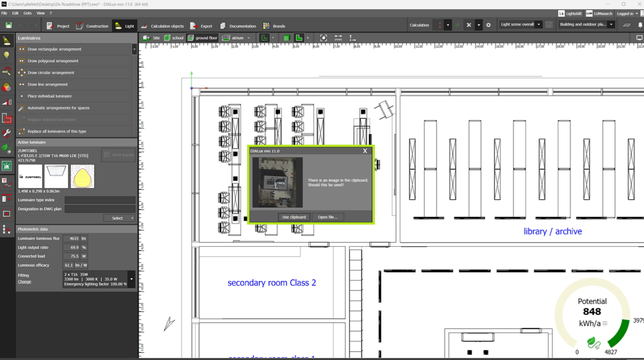This screenshot has width=644, height=360.
Task: Open the text and curve annotation tool
Action: pyautogui.click(x=7, y=182)
